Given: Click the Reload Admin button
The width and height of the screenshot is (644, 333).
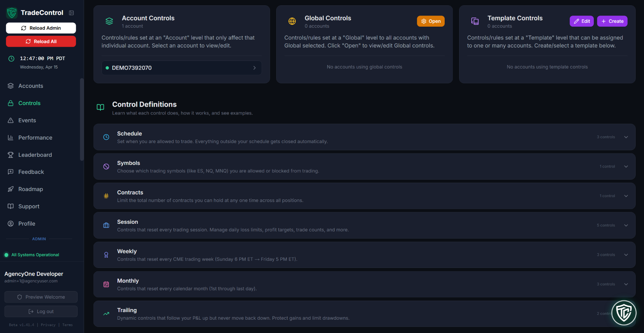Looking at the screenshot, I should click(41, 28).
